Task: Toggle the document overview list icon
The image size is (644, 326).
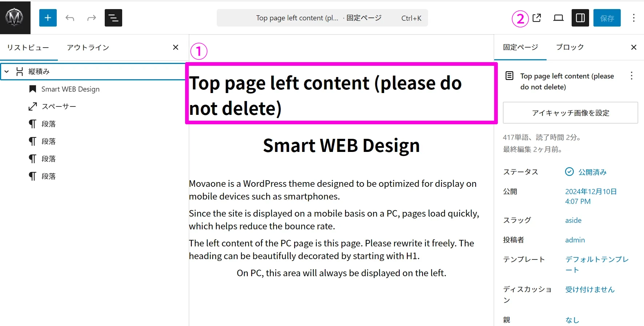Action: coord(113,18)
